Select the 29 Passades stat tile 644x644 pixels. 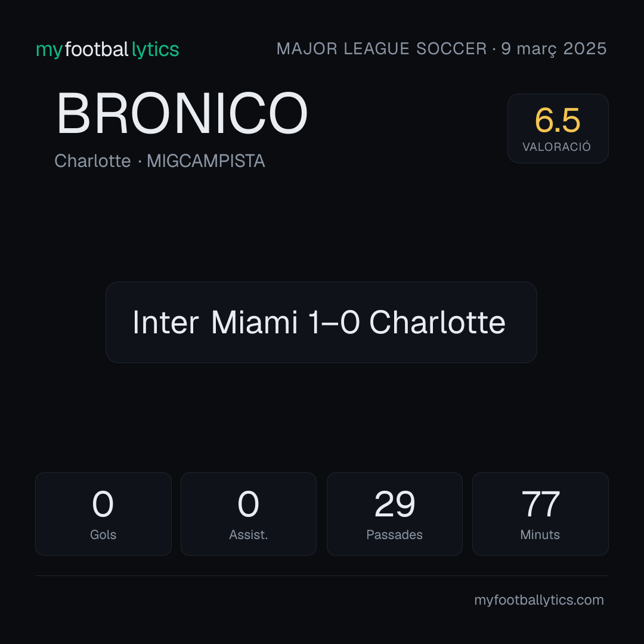394,514
